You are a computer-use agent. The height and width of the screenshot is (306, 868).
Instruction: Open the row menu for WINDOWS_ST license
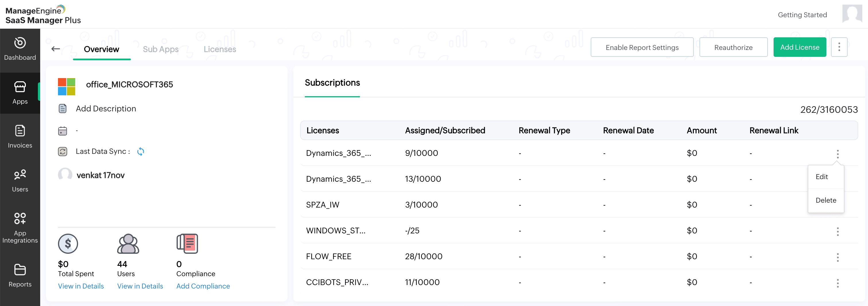click(838, 232)
